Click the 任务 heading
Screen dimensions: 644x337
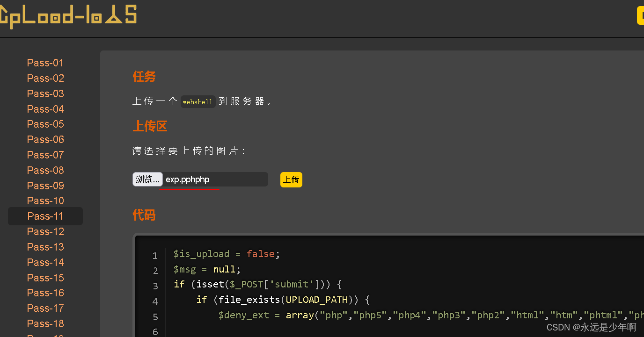pos(144,77)
